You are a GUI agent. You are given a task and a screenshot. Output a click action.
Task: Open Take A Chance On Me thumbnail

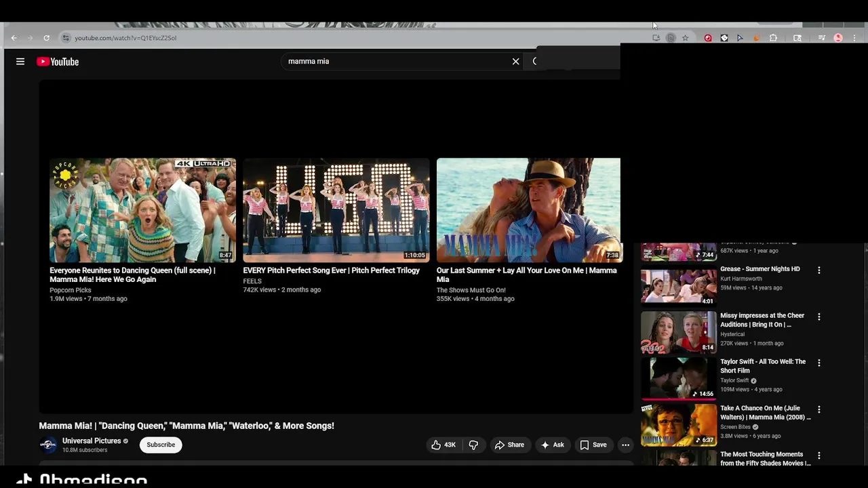[x=679, y=425]
